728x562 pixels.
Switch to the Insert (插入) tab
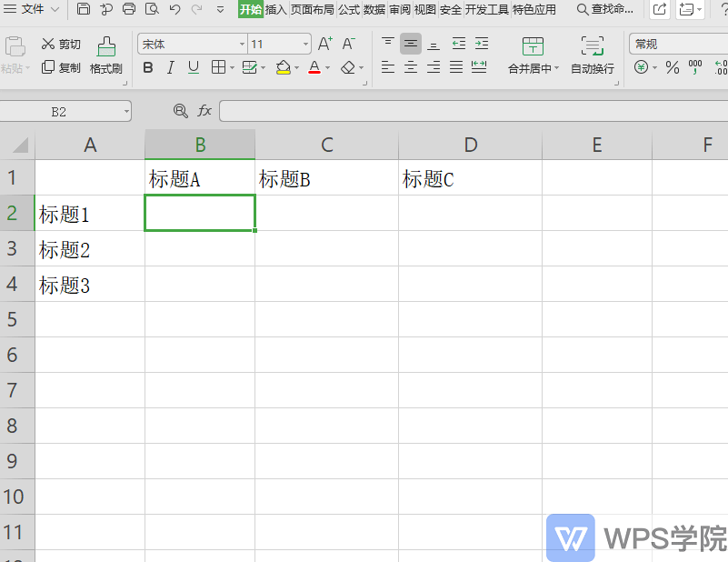click(275, 9)
